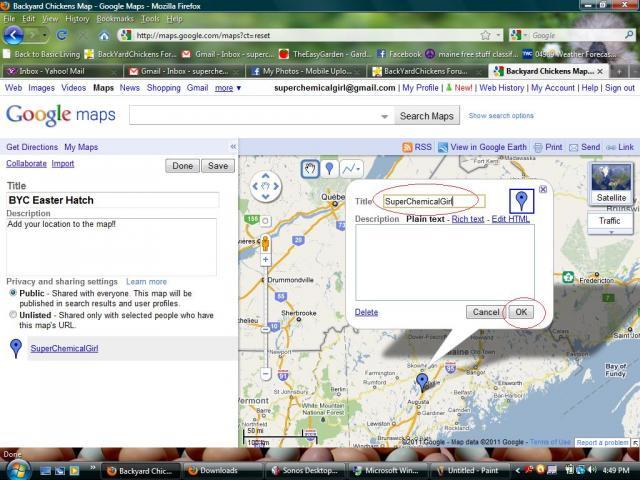Delete the placemark via Delete link

pyautogui.click(x=366, y=312)
